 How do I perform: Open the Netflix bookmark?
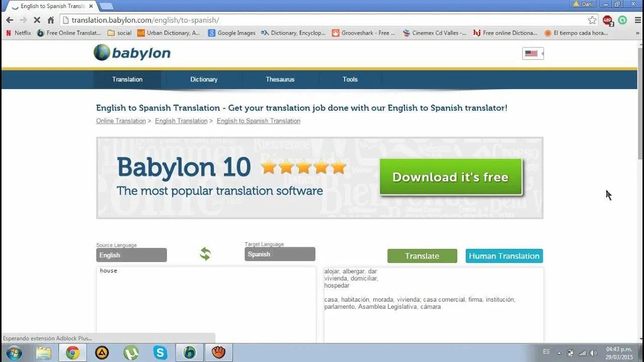(x=18, y=33)
